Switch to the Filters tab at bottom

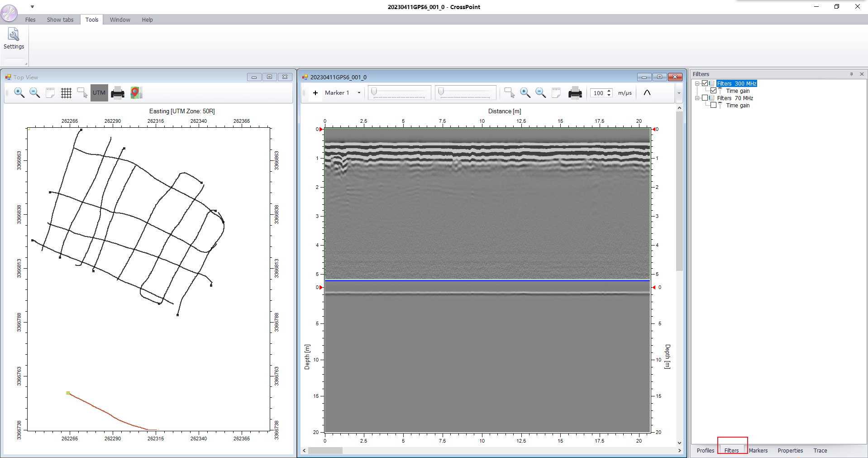[x=731, y=450]
